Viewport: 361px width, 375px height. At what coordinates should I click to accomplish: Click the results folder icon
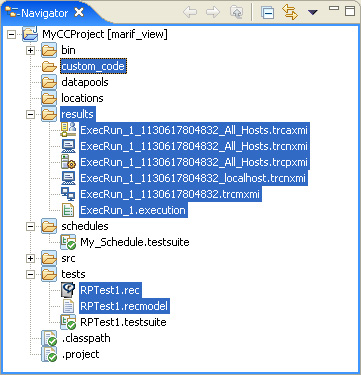[x=49, y=114]
